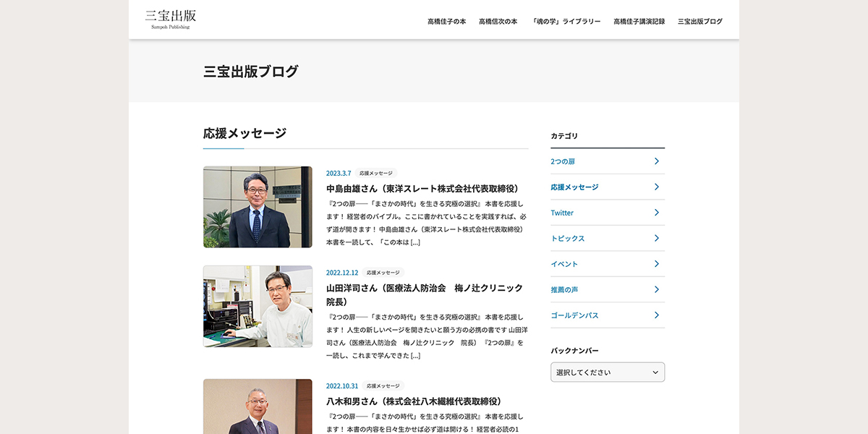Click the chevron next to Twitter category
Image resolution: width=868 pixels, height=434 pixels.
(656, 213)
